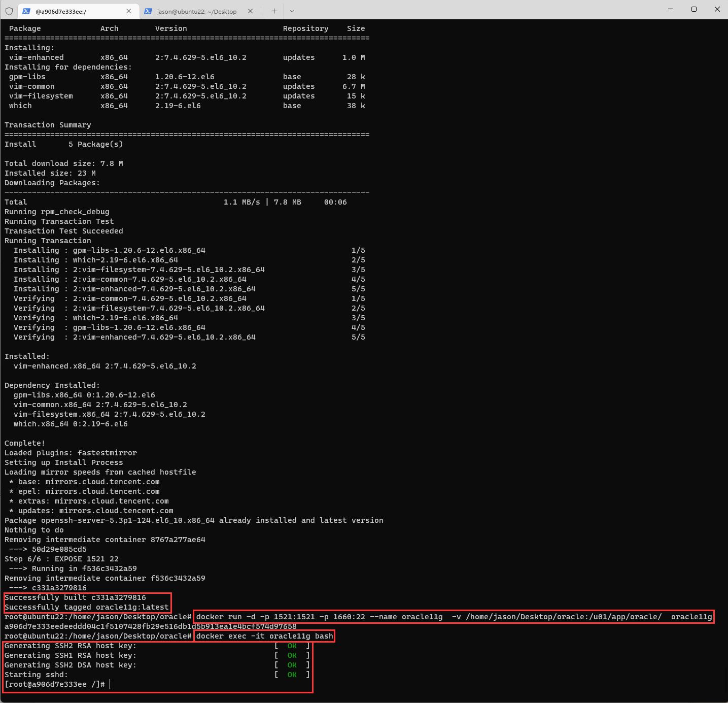728x703 pixels.
Task: Close the @a906d7e333ee:/ tab
Action: (128, 11)
